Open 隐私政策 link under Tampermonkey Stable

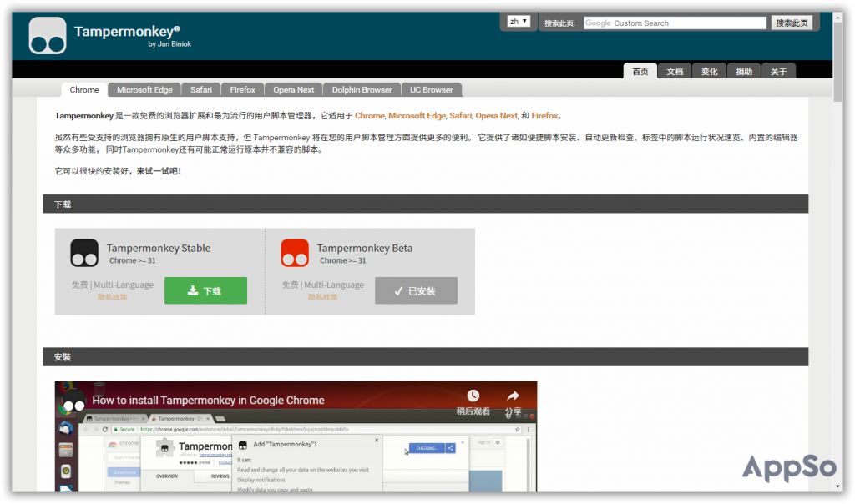click(113, 297)
